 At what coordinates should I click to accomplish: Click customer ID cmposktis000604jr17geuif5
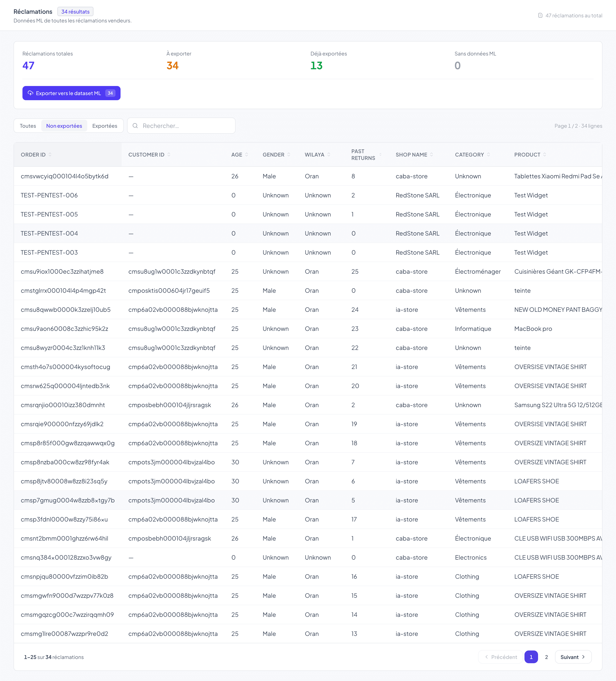(x=169, y=290)
